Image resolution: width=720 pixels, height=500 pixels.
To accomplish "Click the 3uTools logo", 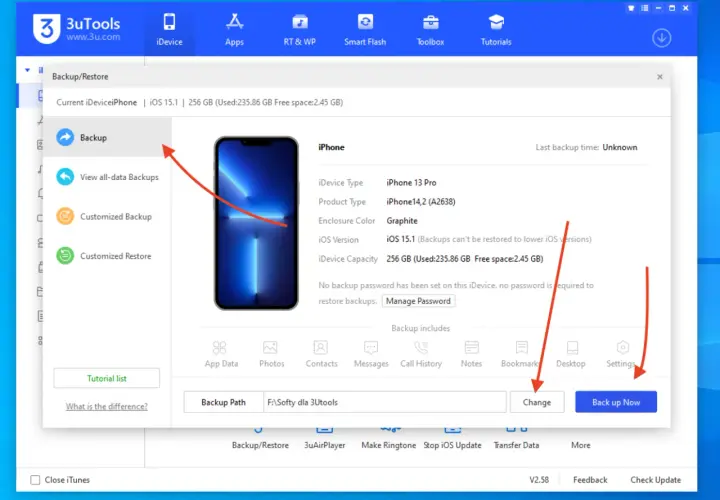I will 76,29.
